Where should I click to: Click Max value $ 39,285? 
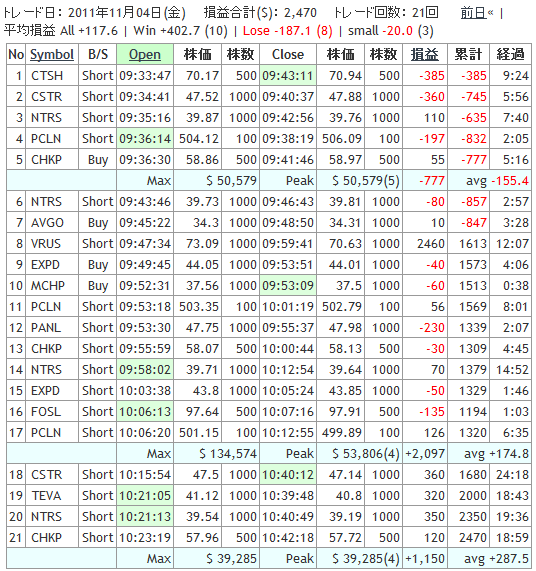click(232, 559)
